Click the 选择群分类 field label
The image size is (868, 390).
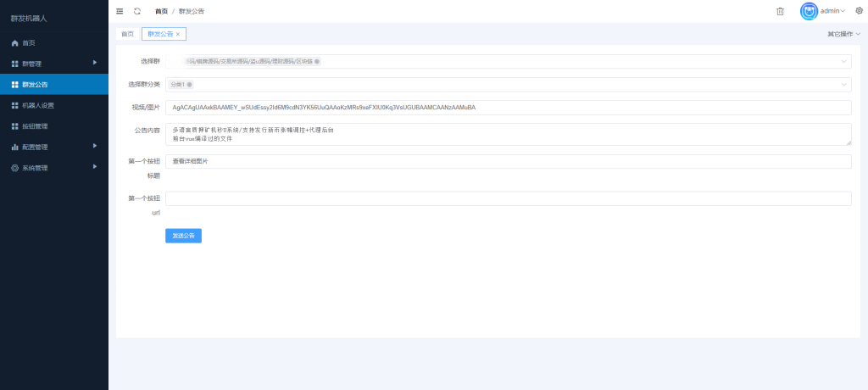click(144, 84)
